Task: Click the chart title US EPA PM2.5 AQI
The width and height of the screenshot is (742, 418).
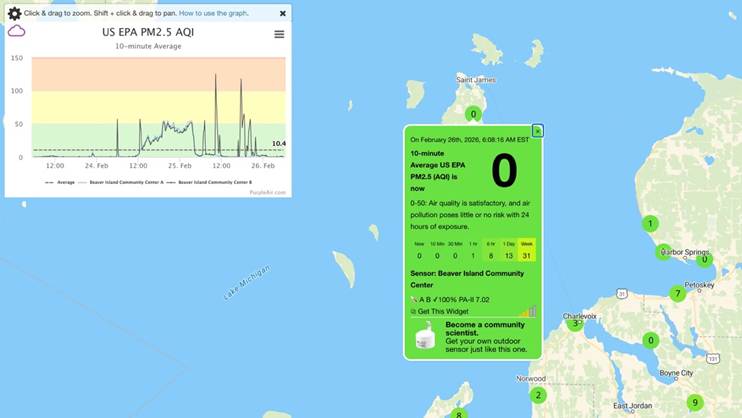Action: point(148,32)
